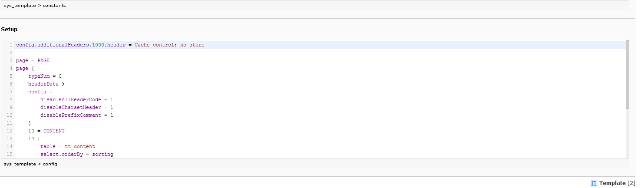Click the Template record icon

594,183
